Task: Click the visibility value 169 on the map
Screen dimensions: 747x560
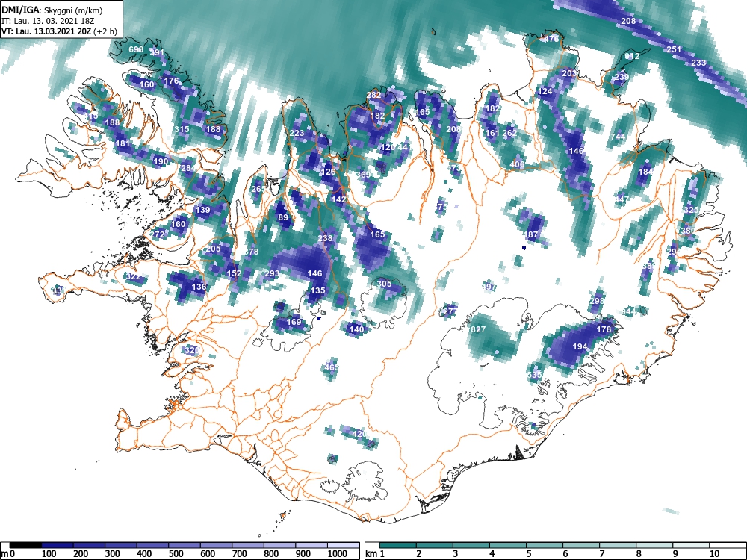Action: click(x=294, y=322)
